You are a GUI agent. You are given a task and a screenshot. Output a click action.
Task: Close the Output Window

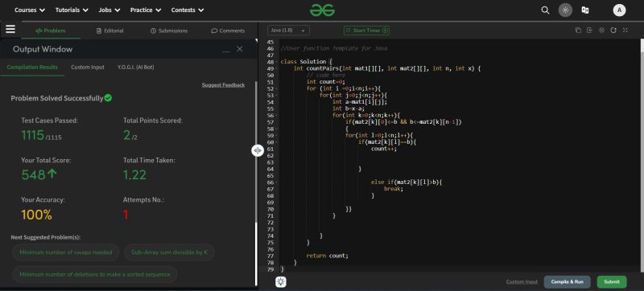pos(240,49)
